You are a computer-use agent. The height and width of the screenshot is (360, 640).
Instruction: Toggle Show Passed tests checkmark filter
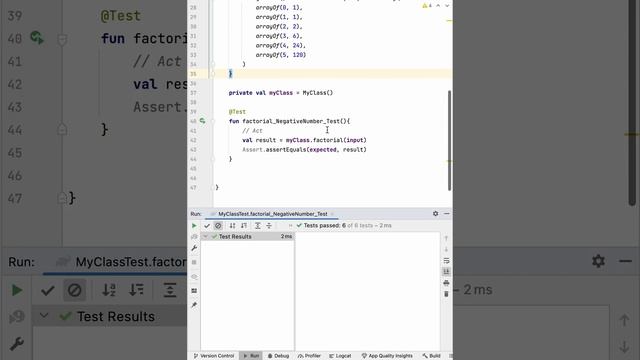[207, 226]
